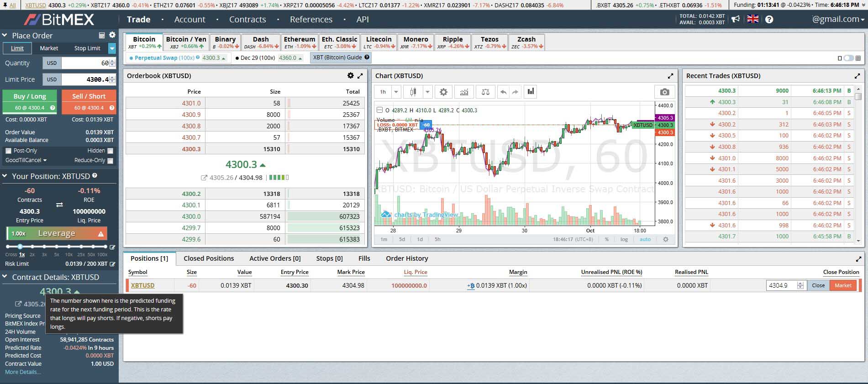
Task: Click the Buy / Long button
Action: click(30, 101)
